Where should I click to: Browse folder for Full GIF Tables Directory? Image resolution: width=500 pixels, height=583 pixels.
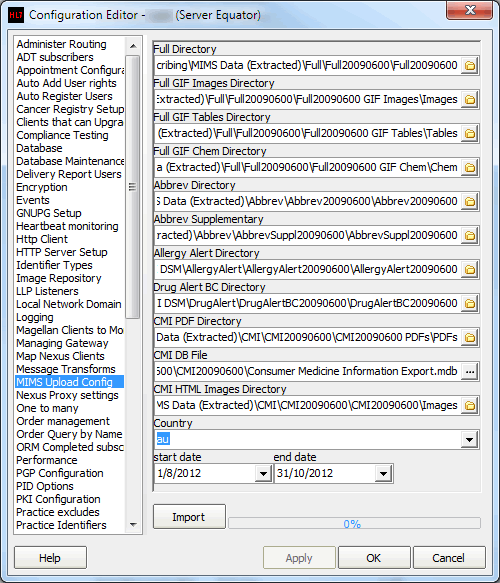470,133
